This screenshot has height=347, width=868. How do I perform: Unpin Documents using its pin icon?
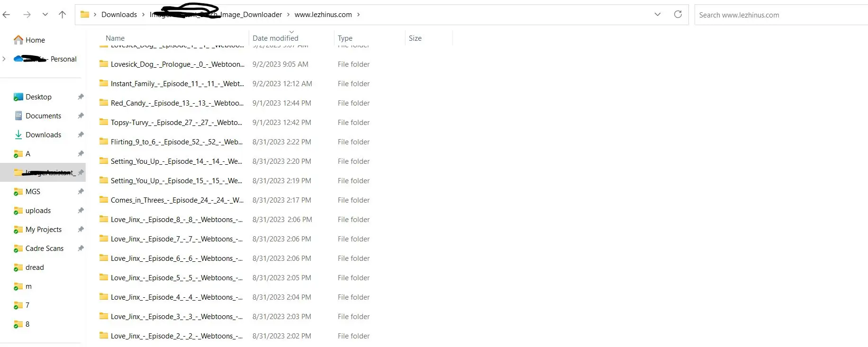coord(81,116)
